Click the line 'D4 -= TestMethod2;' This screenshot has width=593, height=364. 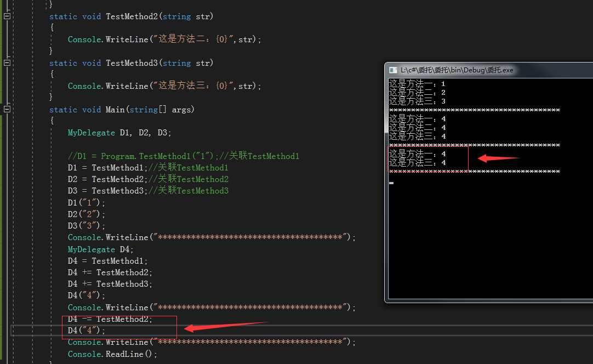(110, 319)
